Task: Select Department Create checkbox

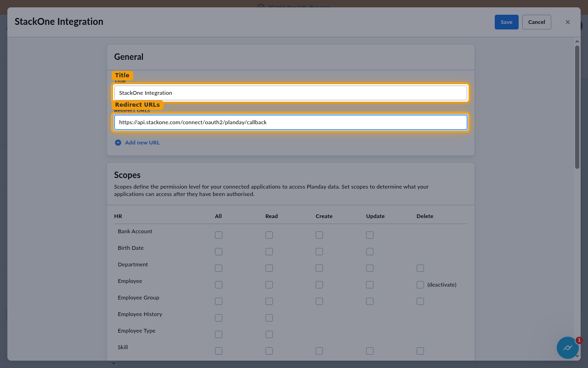Action: 319,268
